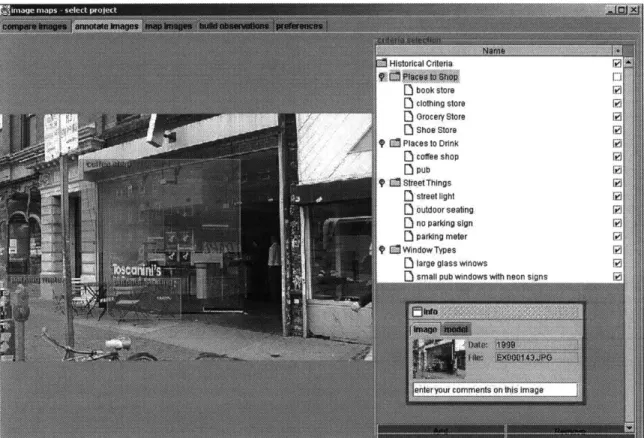Select the small pub windows with neon signs label

point(482,277)
